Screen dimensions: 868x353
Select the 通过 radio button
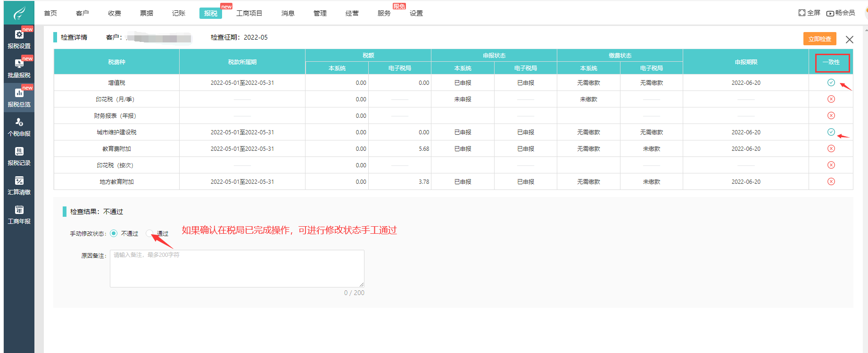(x=149, y=233)
